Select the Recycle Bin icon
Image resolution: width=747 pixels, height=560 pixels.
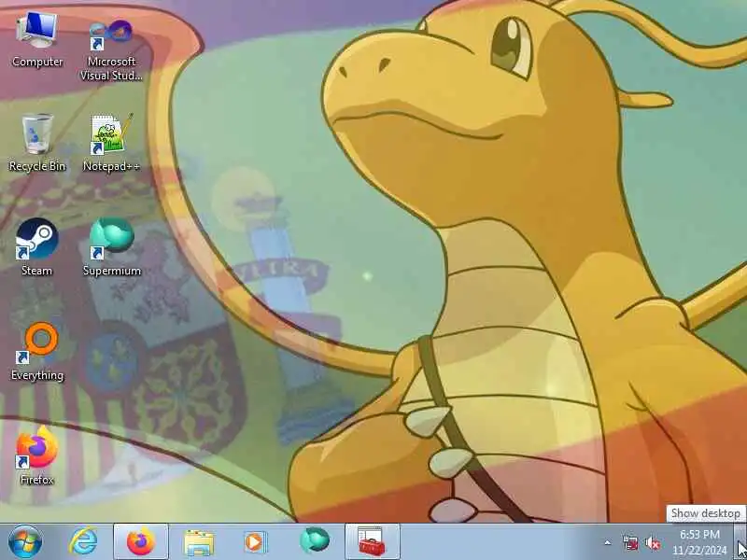pyautogui.click(x=37, y=143)
